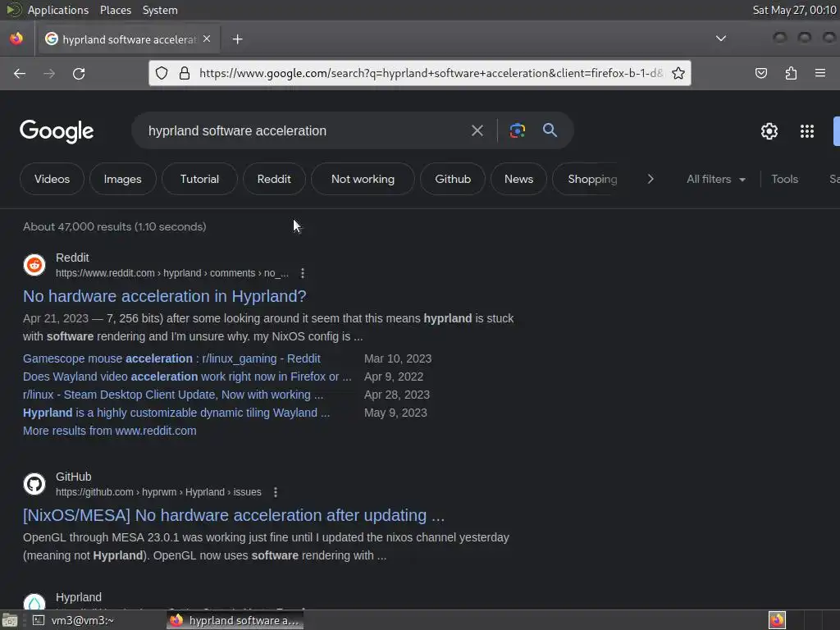Open 'Hyprland is a highly customizable' sublink
The image size is (840, 630).
[x=176, y=413]
